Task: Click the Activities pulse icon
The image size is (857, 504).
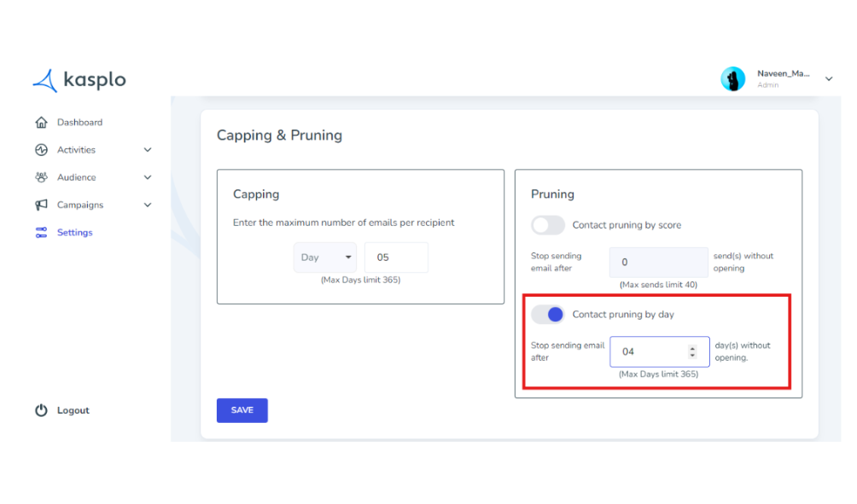Action: (x=41, y=149)
